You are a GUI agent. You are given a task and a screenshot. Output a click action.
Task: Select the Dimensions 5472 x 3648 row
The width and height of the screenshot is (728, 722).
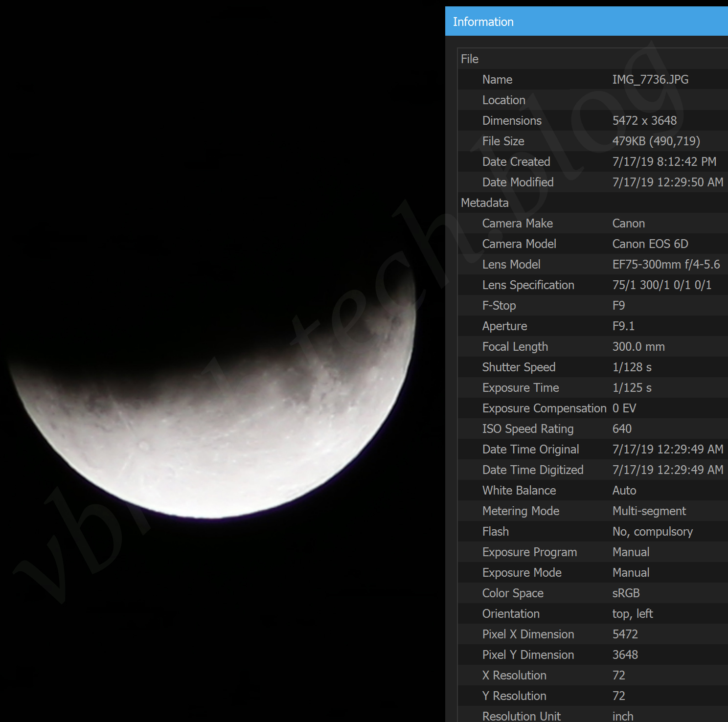592,121
